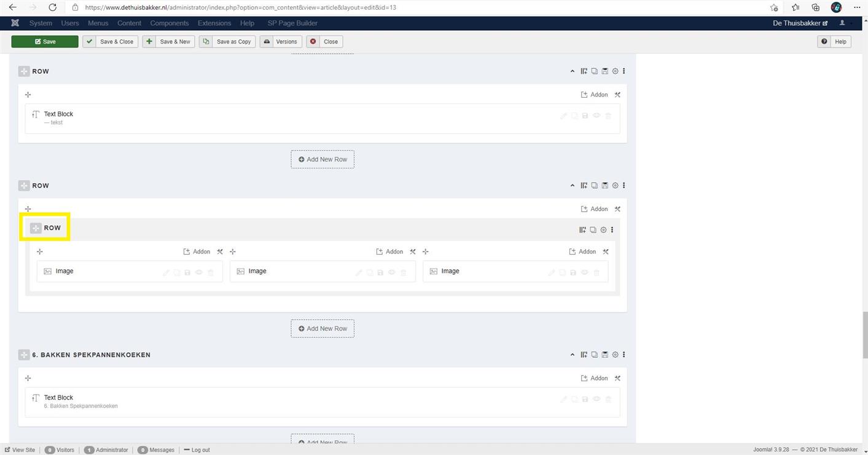Edit the left Image addon with the pencil

click(166, 272)
